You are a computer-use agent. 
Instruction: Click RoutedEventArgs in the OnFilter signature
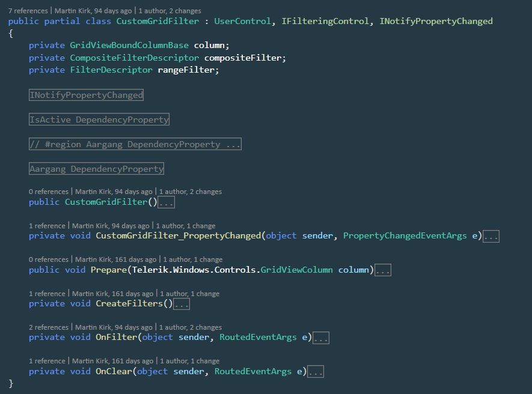(x=258, y=338)
